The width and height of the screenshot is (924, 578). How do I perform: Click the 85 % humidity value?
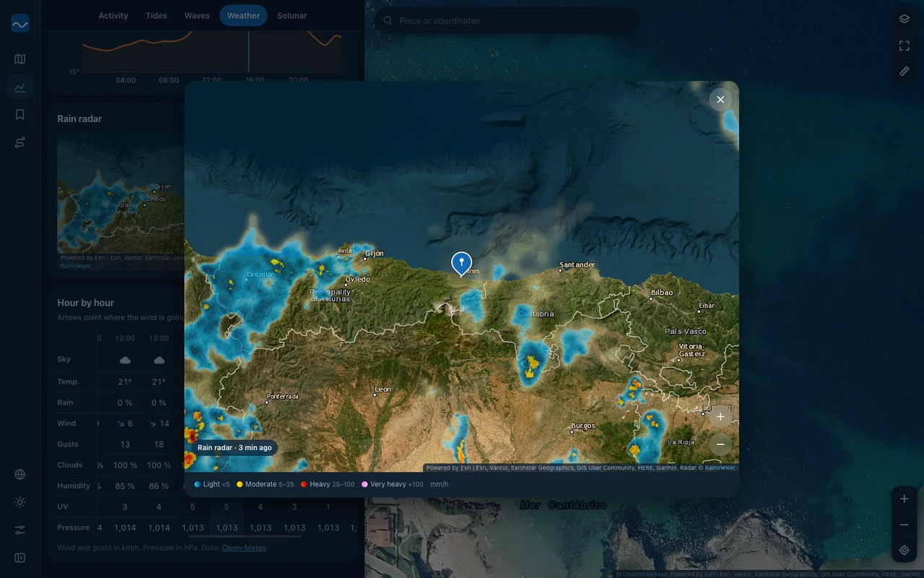coord(125,486)
